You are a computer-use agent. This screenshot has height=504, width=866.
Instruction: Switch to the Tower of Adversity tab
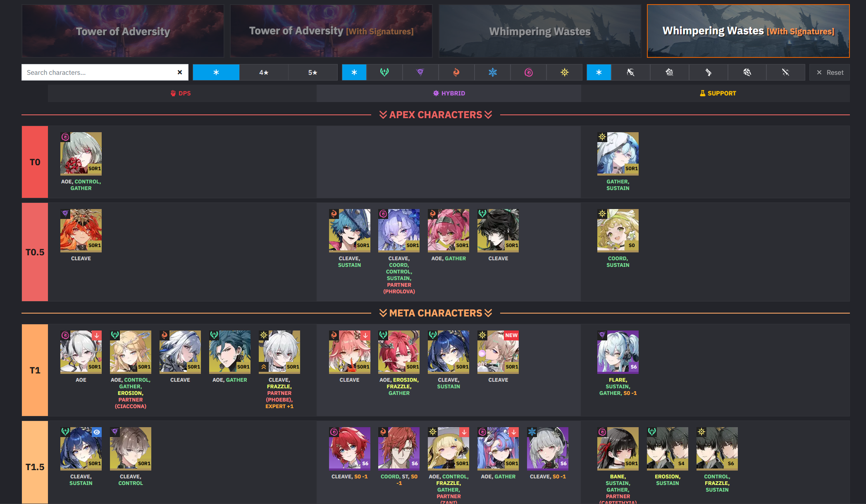[123, 31]
